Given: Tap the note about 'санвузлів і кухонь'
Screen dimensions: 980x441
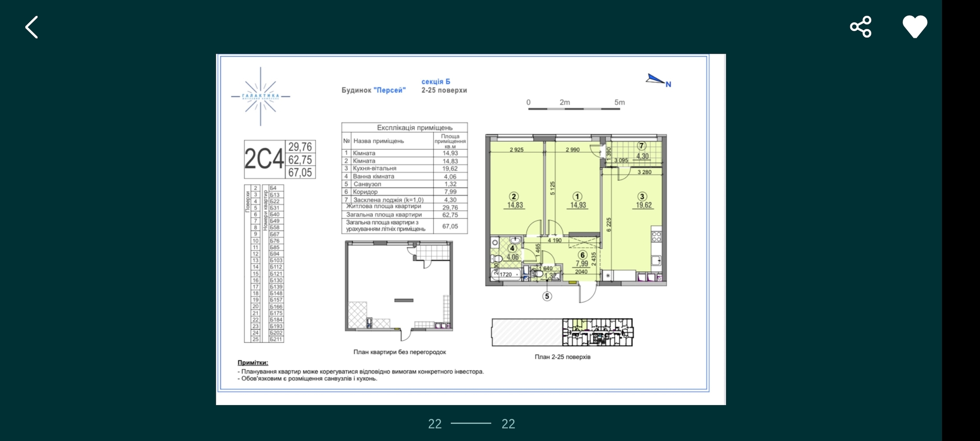Looking at the screenshot, I should click(308, 378).
